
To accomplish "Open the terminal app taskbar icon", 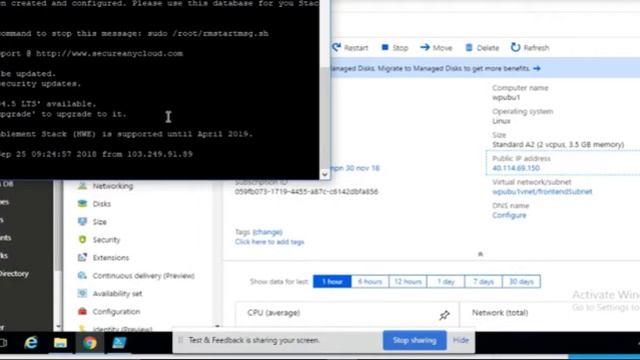I will [119, 342].
